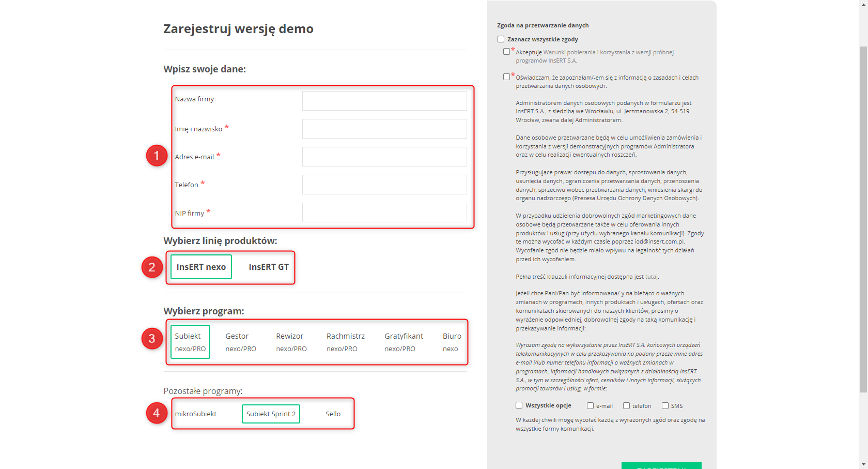The height and width of the screenshot is (469, 868).
Task: Tick the Oświadczam, że zapoznałam/-em checkbox
Action: pyautogui.click(x=506, y=77)
